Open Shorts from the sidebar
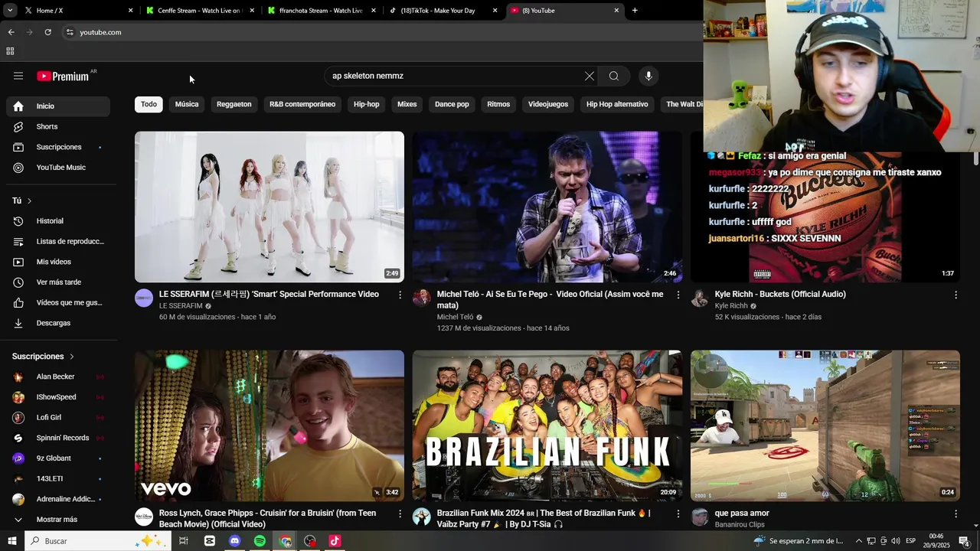Image resolution: width=980 pixels, height=551 pixels. pyautogui.click(x=58, y=126)
